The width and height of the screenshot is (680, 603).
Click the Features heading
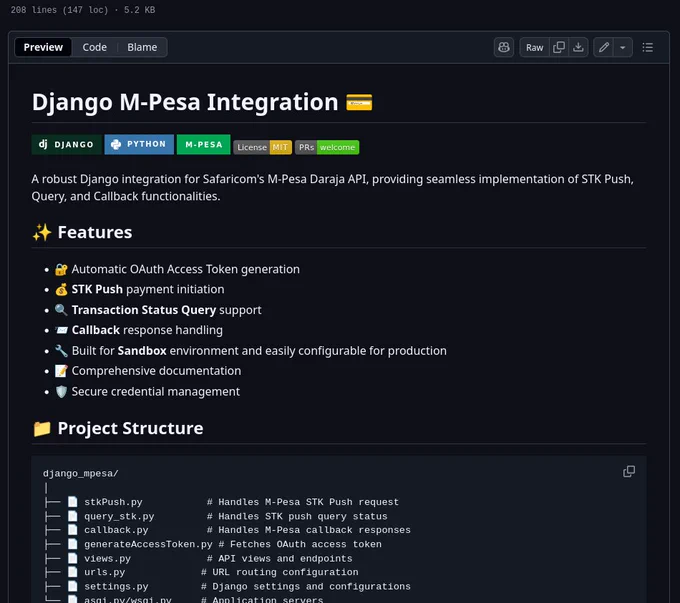pos(95,232)
